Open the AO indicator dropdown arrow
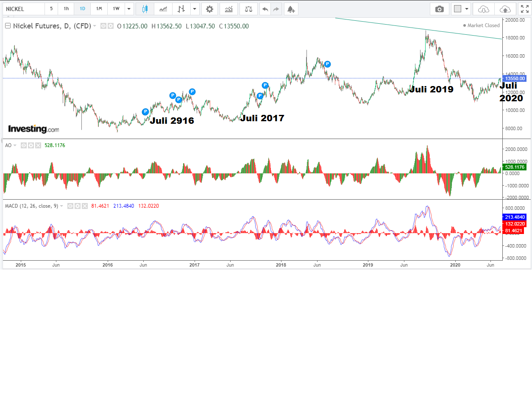532x398 pixels. point(15,145)
